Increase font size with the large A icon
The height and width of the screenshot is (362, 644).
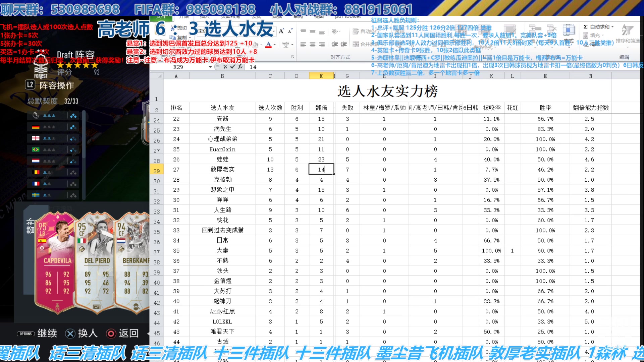click(281, 31)
